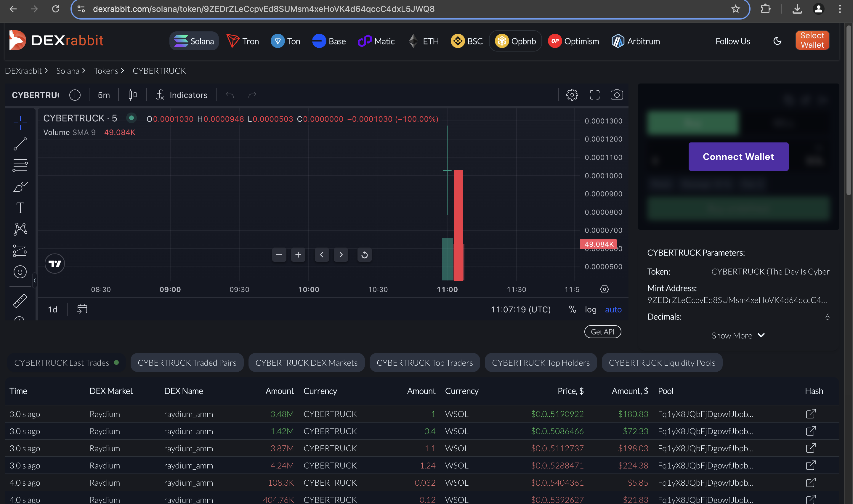Collapse the drawing toolbar side arrow
Screen dimensions: 853x504
34,280
